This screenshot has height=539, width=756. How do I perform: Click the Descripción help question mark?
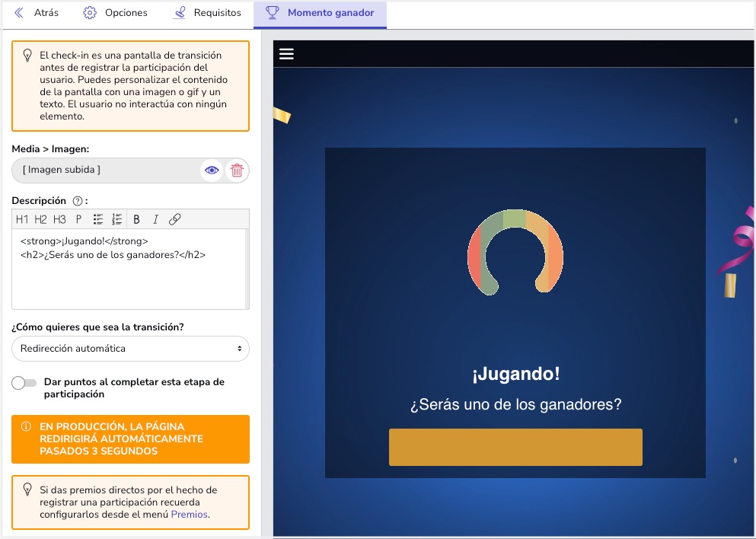[x=77, y=201]
